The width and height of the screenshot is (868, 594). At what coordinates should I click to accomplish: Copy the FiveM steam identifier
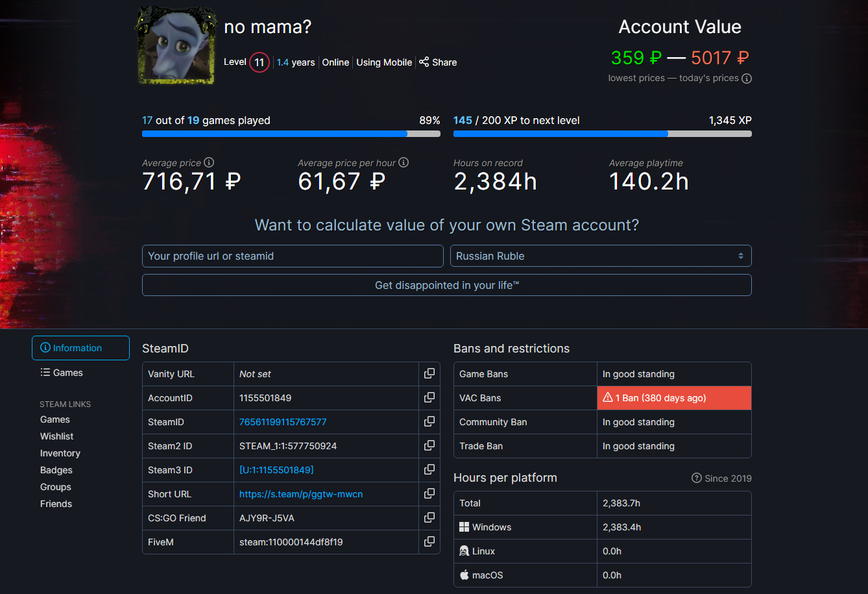[429, 542]
